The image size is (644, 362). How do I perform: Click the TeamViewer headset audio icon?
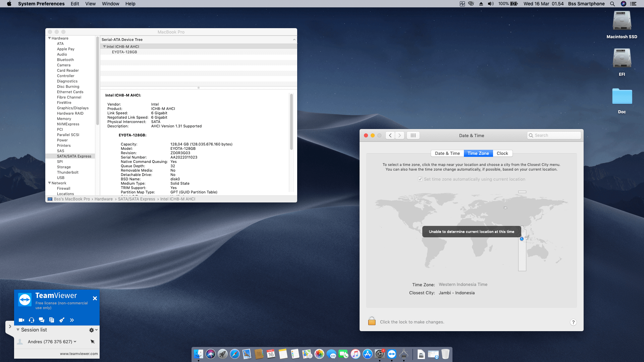tap(32, 320)
